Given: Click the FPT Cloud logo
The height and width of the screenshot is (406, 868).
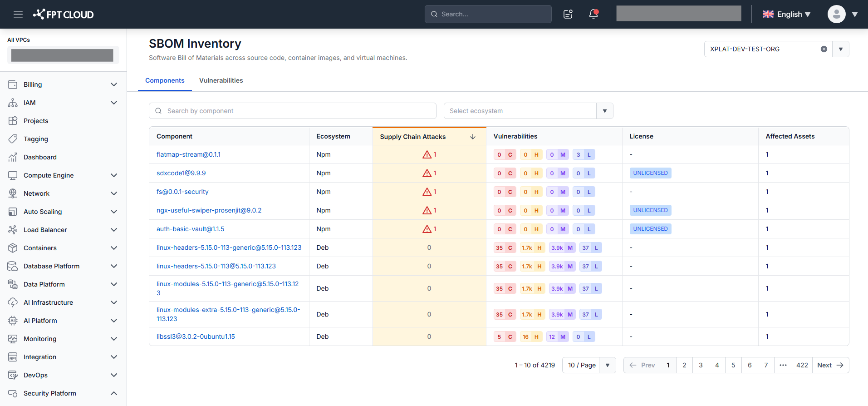Looking at the screenshot, I should click(x=63, y=14).
